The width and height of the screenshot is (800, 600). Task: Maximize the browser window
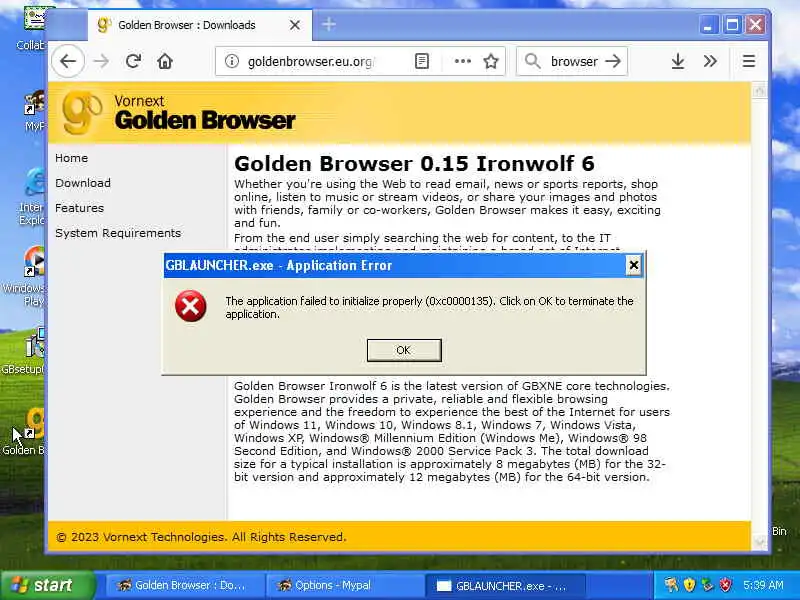coord(732,24)
